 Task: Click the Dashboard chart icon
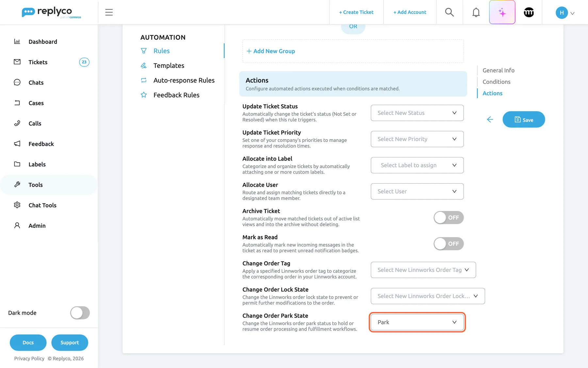click(17, 42)
